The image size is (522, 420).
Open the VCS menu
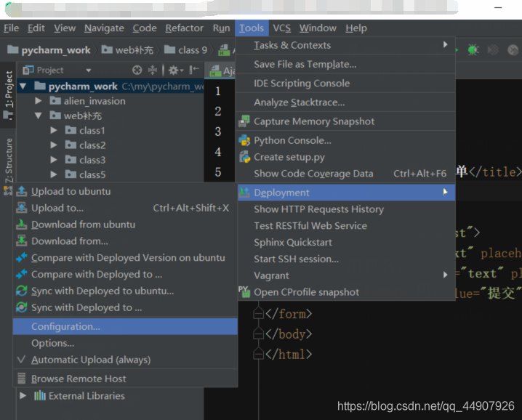tap(281, 28)
